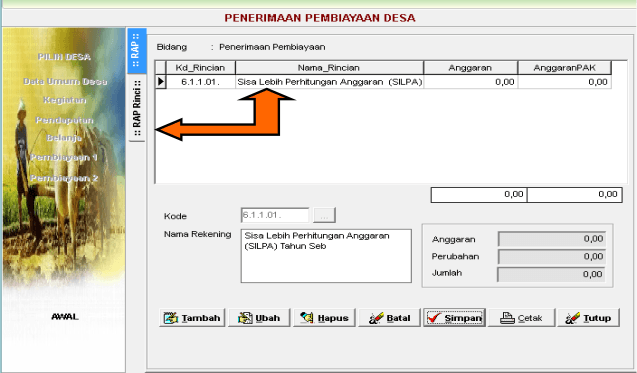Image resolution: width=637 pixels, height=373 pixels.
Task: Click the AnggaranPAK cell in SILPA row
Action: pos(565,82)
